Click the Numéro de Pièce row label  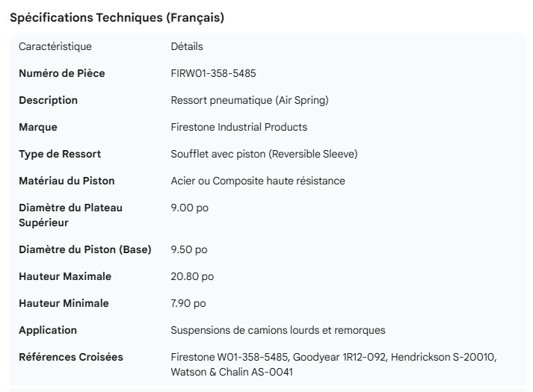point(62,73)
